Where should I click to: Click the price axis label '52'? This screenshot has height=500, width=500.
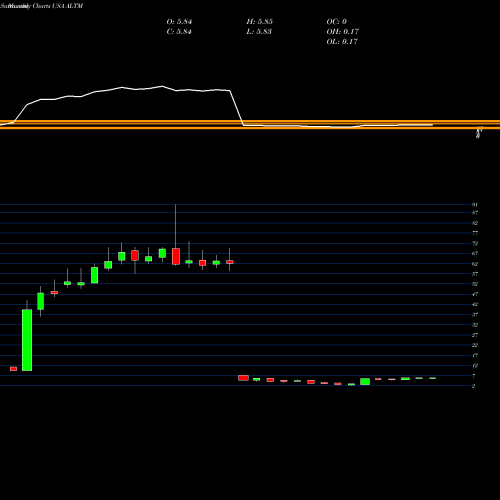click(x=475, y=284)
